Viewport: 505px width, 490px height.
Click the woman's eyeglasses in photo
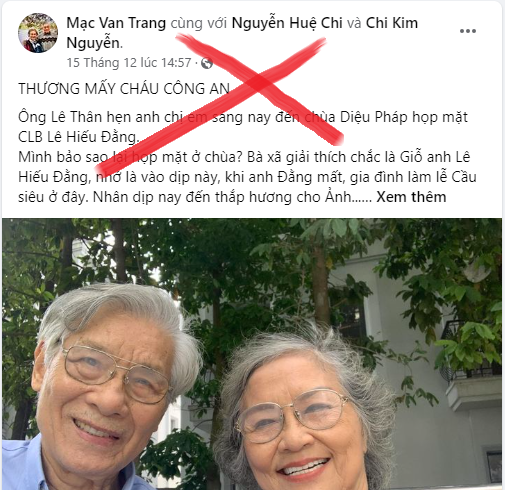(x=291, y=415)
